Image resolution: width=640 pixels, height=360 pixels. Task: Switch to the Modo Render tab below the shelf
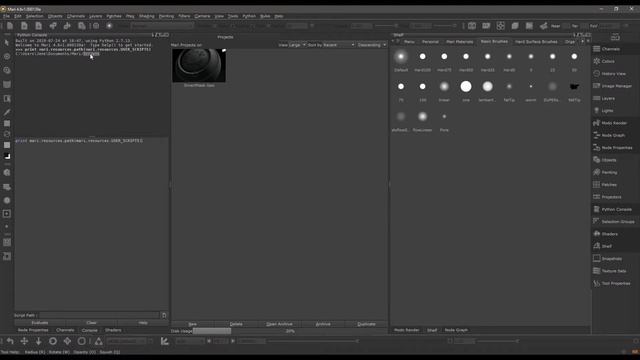[407, 330]
